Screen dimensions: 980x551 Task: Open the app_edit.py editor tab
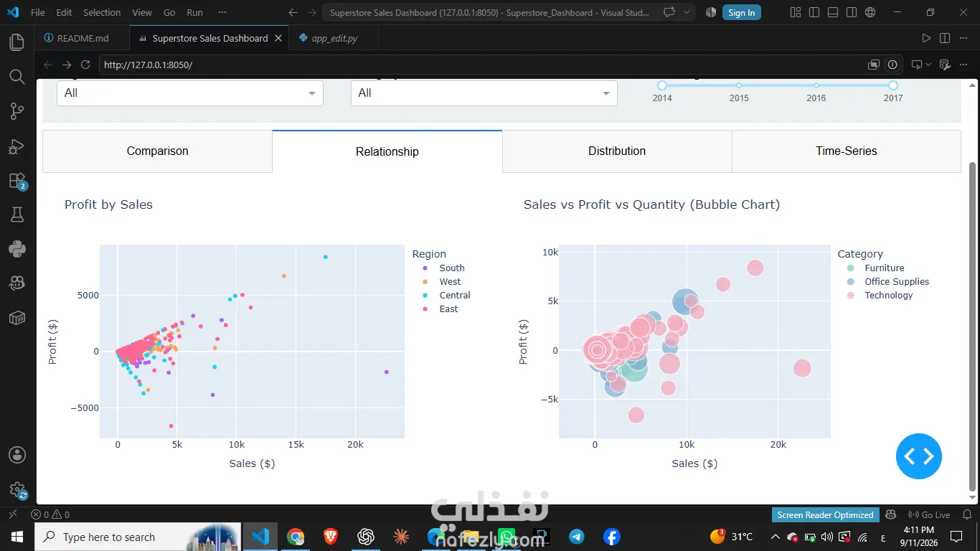click(x=329, y=38)
